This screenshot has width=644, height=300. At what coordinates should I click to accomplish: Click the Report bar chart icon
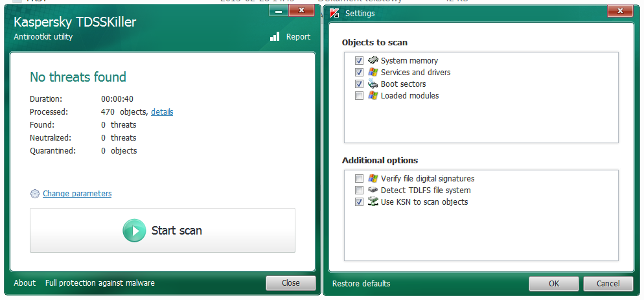coord(275,36)
